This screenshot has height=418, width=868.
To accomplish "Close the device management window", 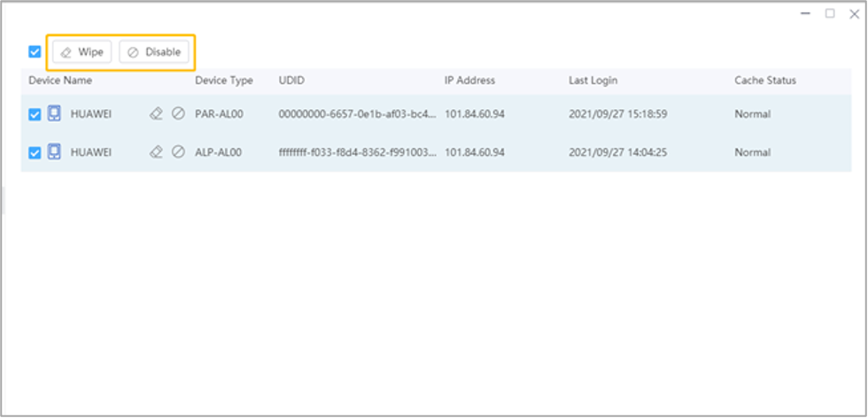I will click(x=853, y=13).
